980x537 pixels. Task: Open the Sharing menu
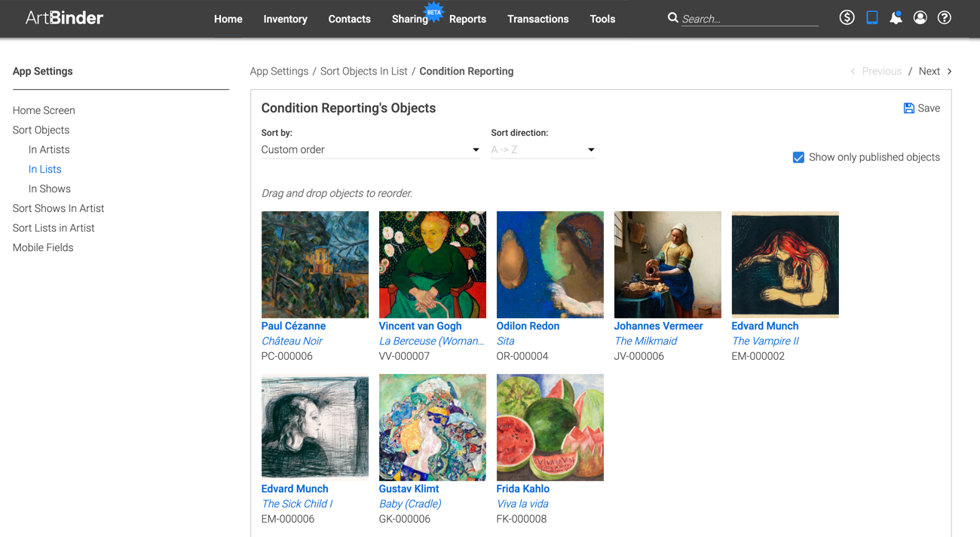coord(409,19)
